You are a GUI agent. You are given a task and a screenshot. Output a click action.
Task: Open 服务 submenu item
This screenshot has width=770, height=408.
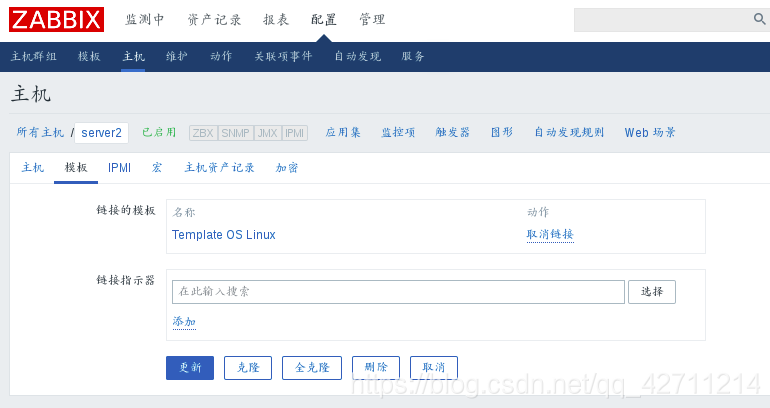[x=413, y=56]
